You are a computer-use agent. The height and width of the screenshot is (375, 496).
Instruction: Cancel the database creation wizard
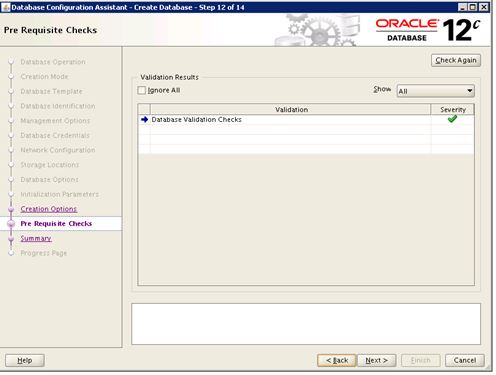465,360
